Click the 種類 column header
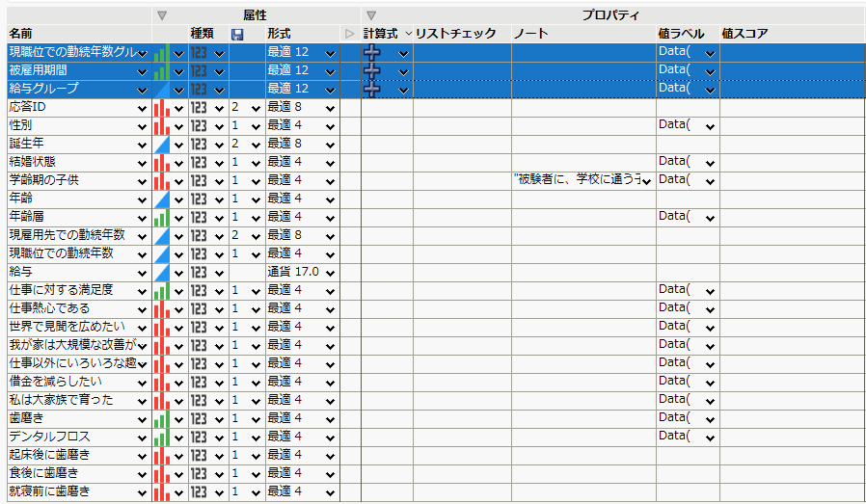 click(203, 34)
